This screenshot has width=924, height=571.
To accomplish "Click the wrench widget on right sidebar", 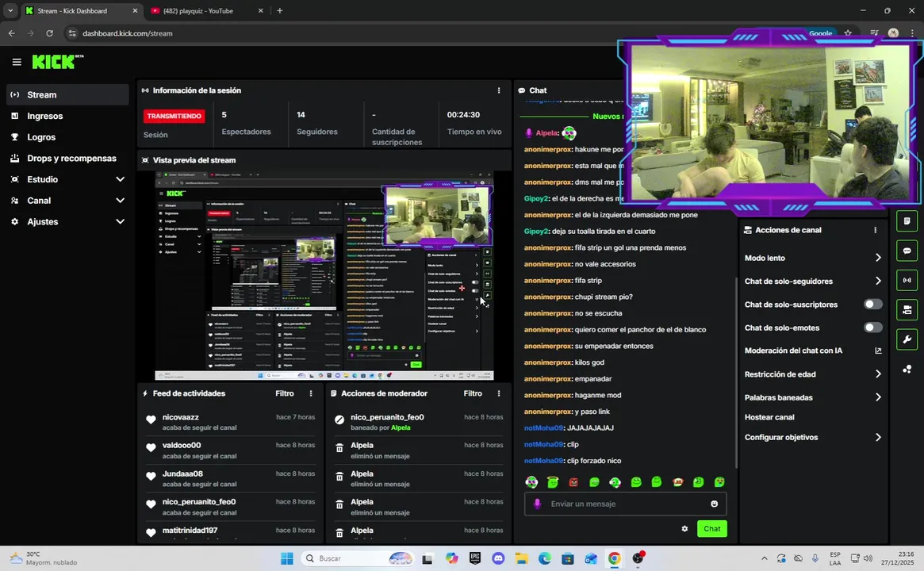I will click(907, 339).
